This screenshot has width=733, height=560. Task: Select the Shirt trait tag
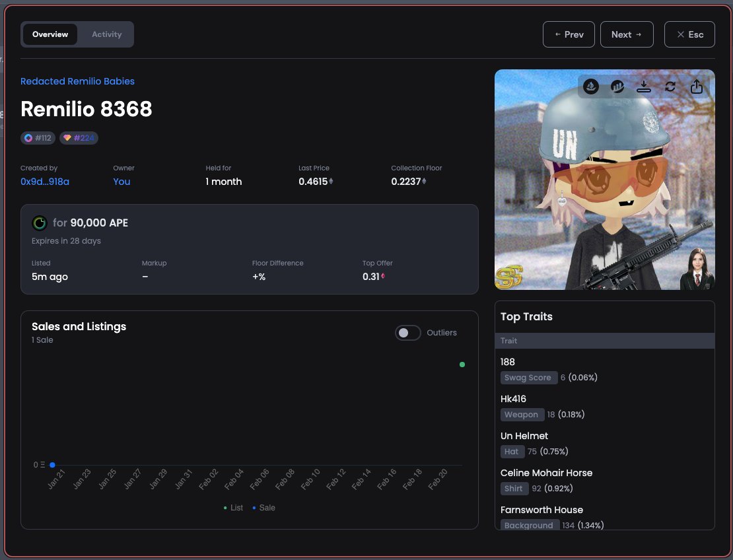click(514, 489)
